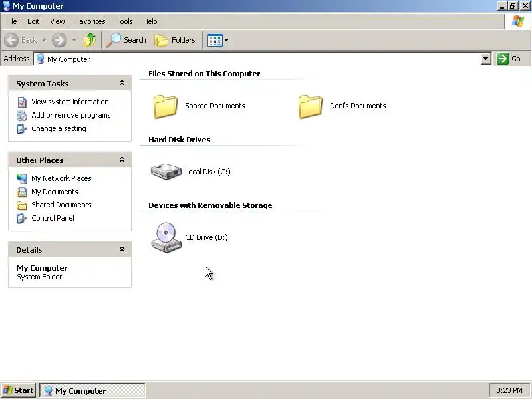The image size is (532, 399).
Task: Select the Local Disk (C:) drive icon
Action: click(x=166, y=172)
